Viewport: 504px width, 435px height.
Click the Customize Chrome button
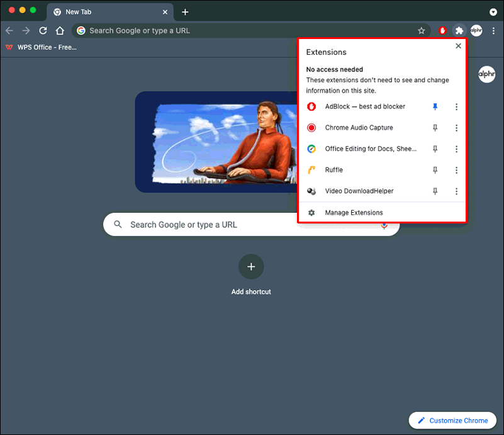(452, 421)
